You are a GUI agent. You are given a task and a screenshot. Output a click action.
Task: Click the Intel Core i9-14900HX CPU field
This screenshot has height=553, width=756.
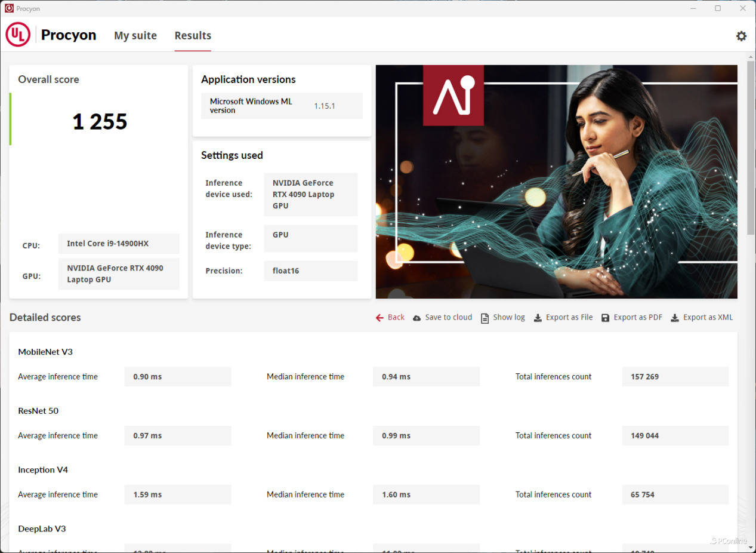tap(119, 244)
